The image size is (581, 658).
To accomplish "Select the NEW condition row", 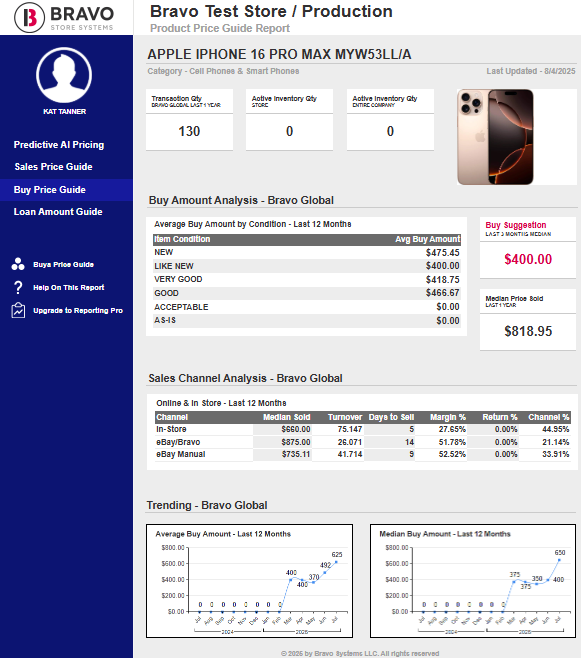I will [307, 253].
